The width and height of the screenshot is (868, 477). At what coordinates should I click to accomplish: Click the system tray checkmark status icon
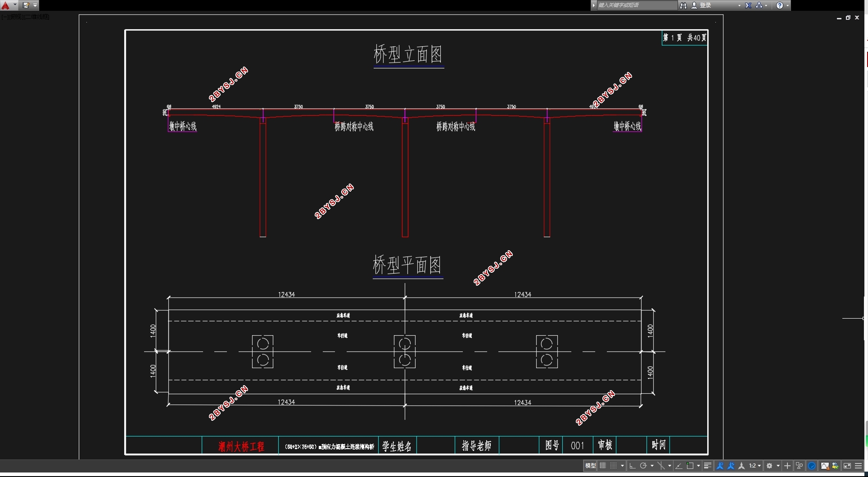836,466
